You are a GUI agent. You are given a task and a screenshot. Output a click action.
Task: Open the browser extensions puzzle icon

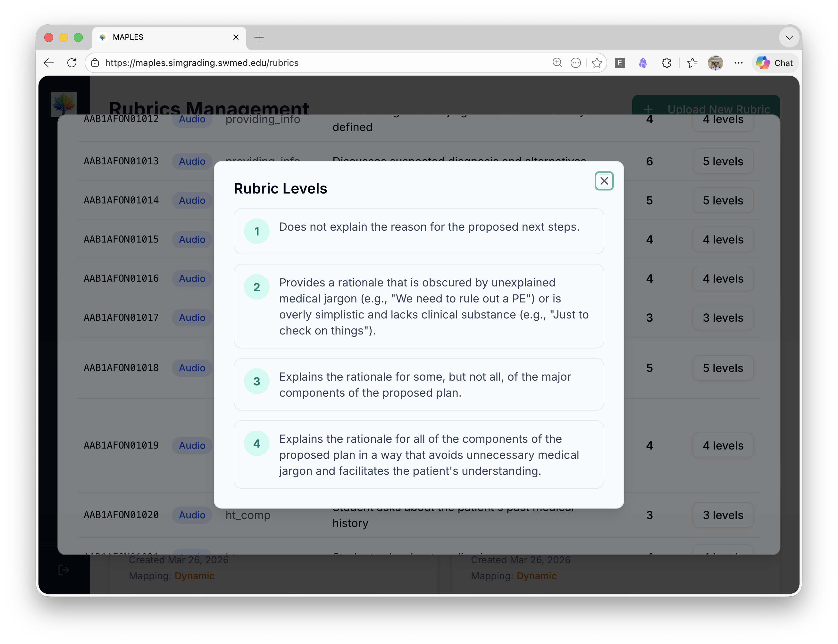[x=666, y=63]
